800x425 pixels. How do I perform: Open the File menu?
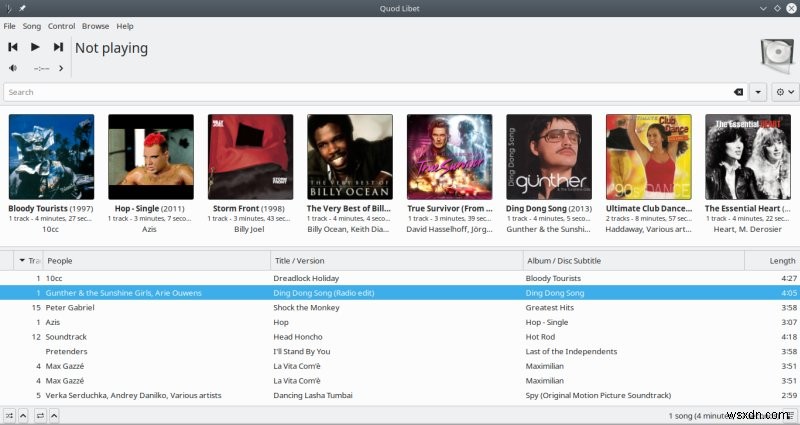[x=10, y=26]
